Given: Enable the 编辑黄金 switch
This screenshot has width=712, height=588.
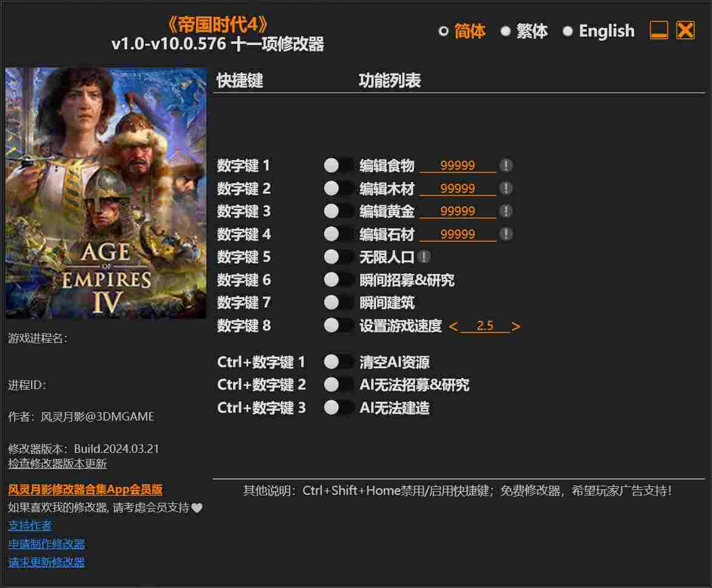Looking at the screenshot, I should coord(338,211).
